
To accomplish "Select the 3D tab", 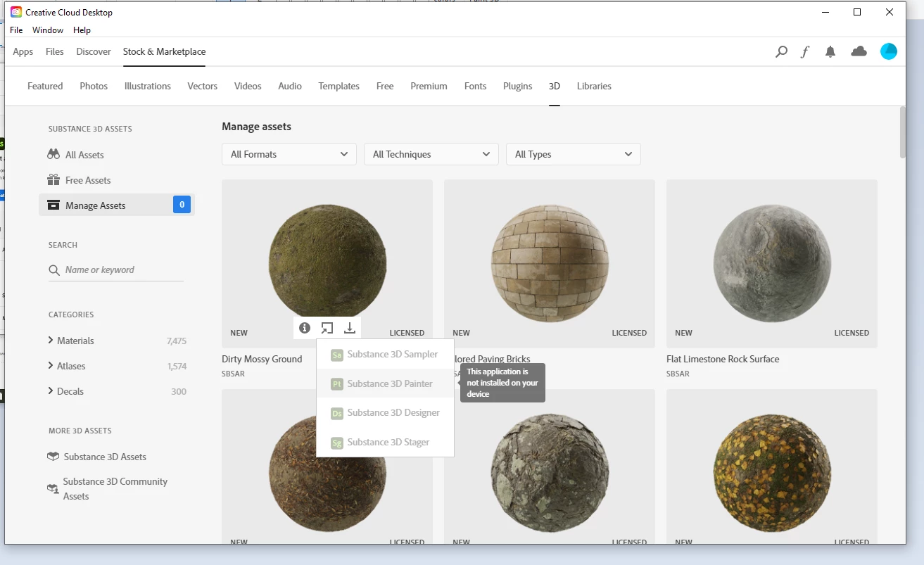I will coord(555,86).
